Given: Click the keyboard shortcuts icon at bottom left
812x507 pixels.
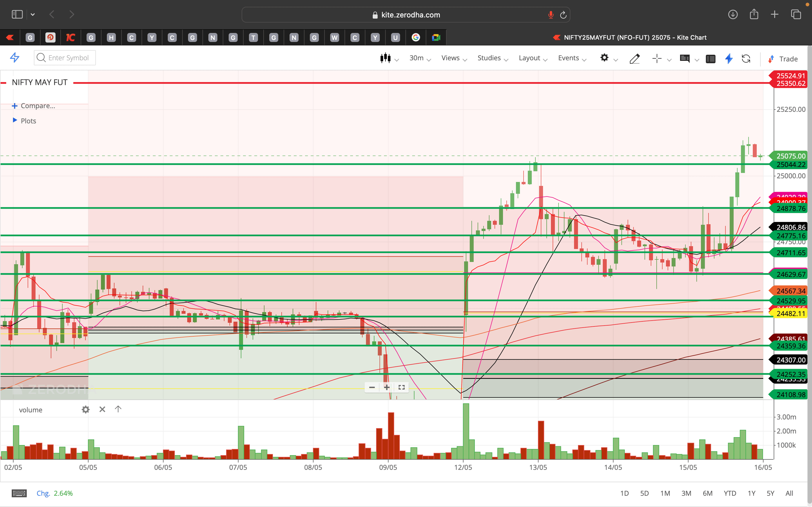Looking at the screenshot, I should tap(19, 493).
